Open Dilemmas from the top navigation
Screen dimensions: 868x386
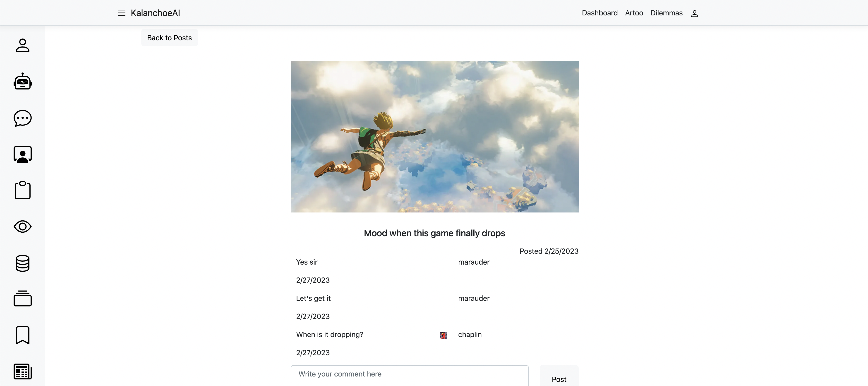tap(666, 13)
